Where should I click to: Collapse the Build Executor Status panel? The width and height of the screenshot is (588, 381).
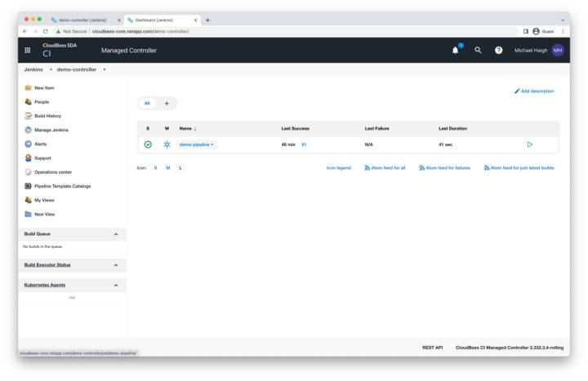(115, 265)
